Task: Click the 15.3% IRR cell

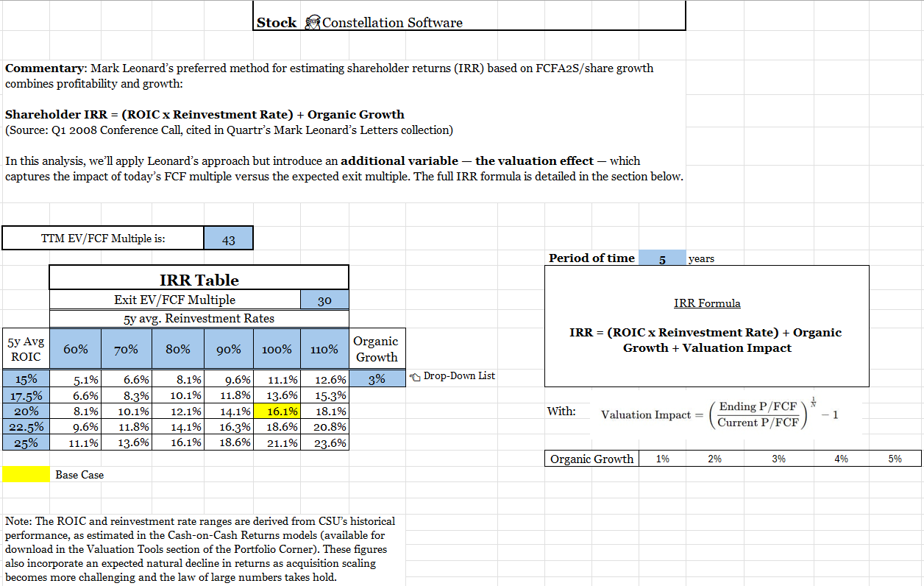Action: click(324, 395)
